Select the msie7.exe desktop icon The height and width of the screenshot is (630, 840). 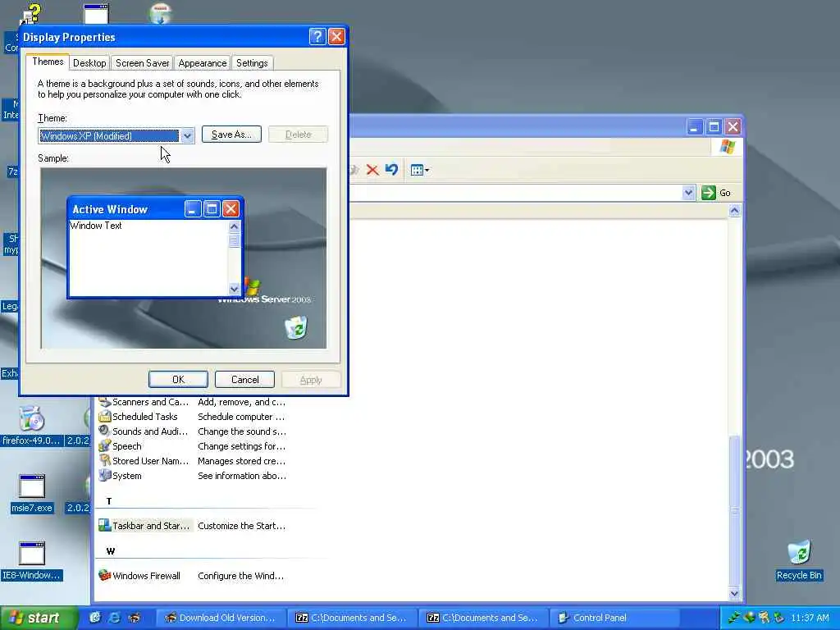tap(32, 494)
